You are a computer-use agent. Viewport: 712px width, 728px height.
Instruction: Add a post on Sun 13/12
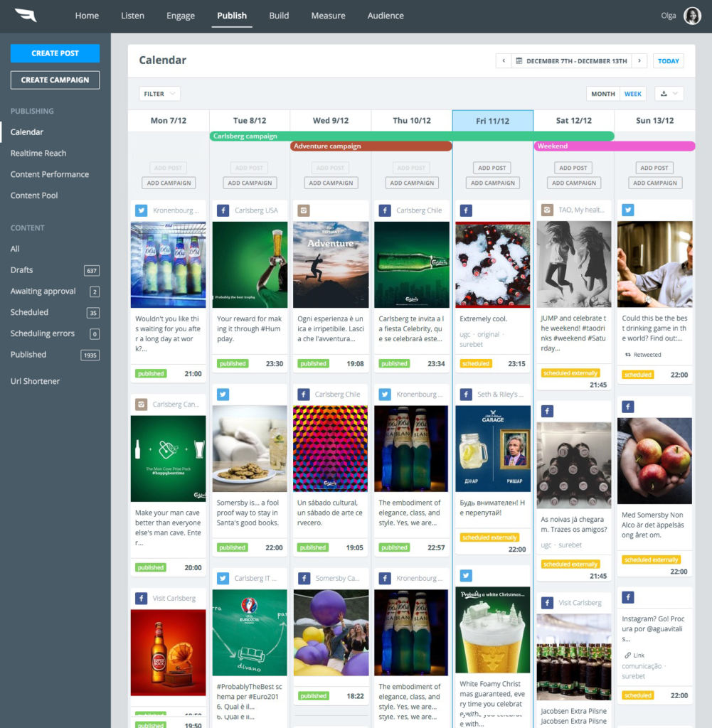654,168
